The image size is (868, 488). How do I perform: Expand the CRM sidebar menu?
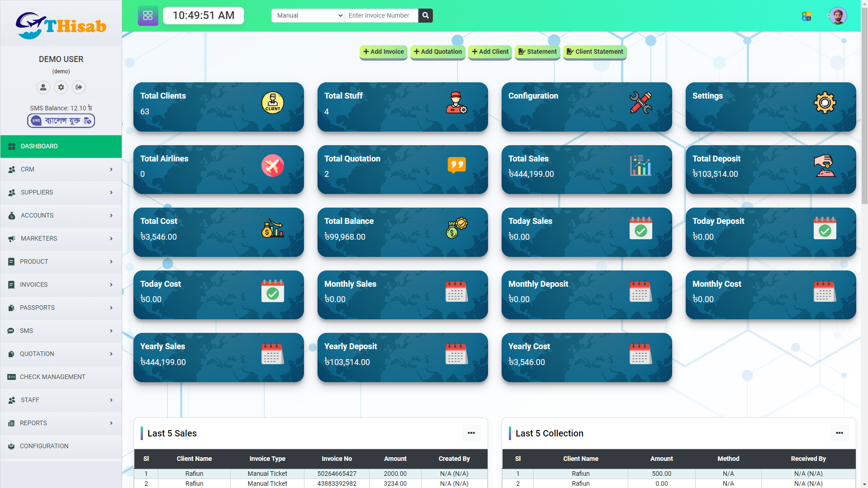[x=61, y=169]
